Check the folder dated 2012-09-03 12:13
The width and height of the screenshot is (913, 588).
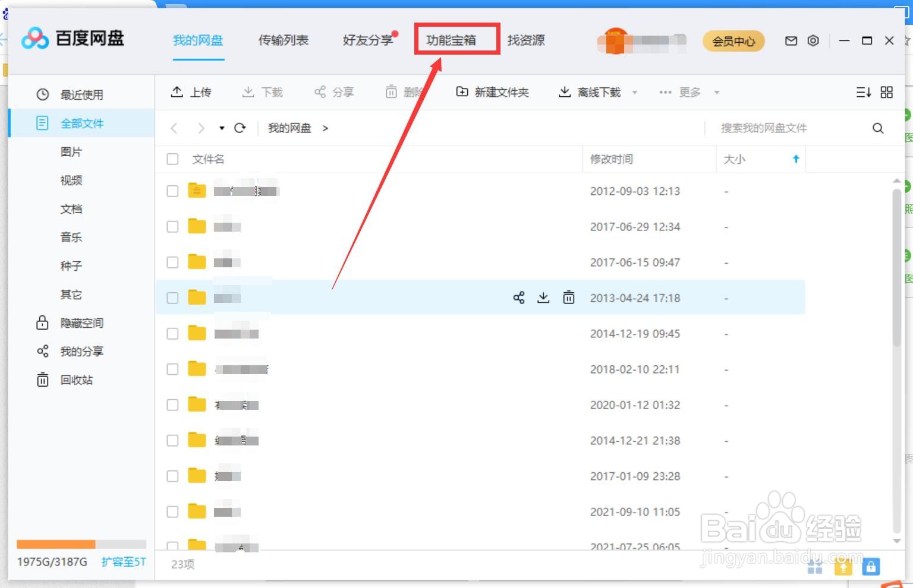[x=172, y=191]
